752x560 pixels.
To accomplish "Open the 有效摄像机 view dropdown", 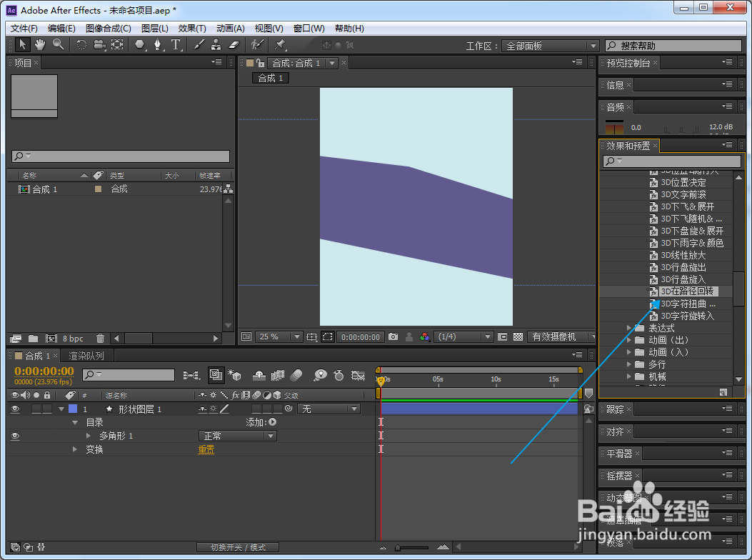I will (x=561, y=337).
